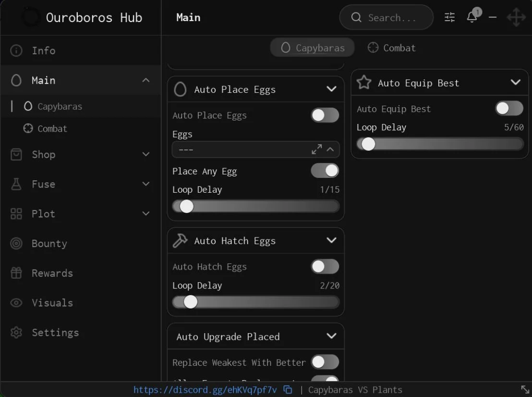The height and width of the screenshot is (397, 532).
Task: Collapse Auto Equip Best panel chevron
Action: (516, 82)
